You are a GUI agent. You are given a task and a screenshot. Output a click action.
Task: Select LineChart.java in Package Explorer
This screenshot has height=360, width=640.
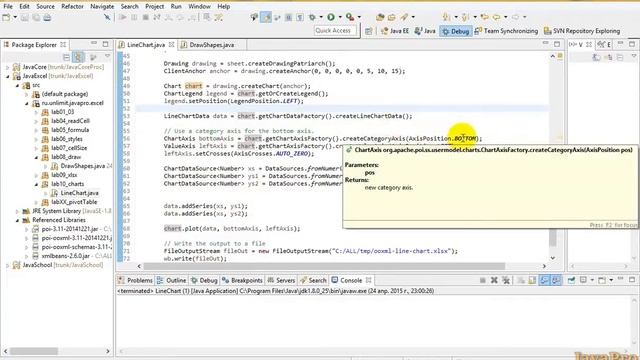79,193
